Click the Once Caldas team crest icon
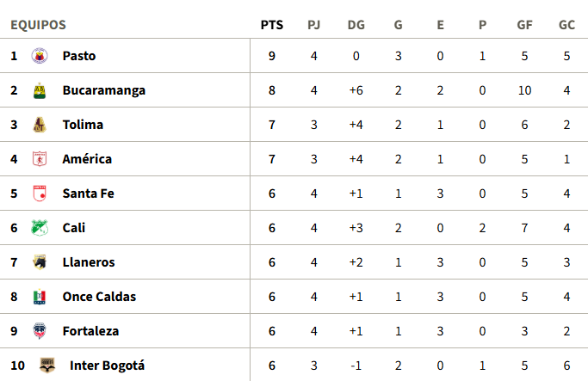This screenshot has height=381, width=588. pos(39,297)
